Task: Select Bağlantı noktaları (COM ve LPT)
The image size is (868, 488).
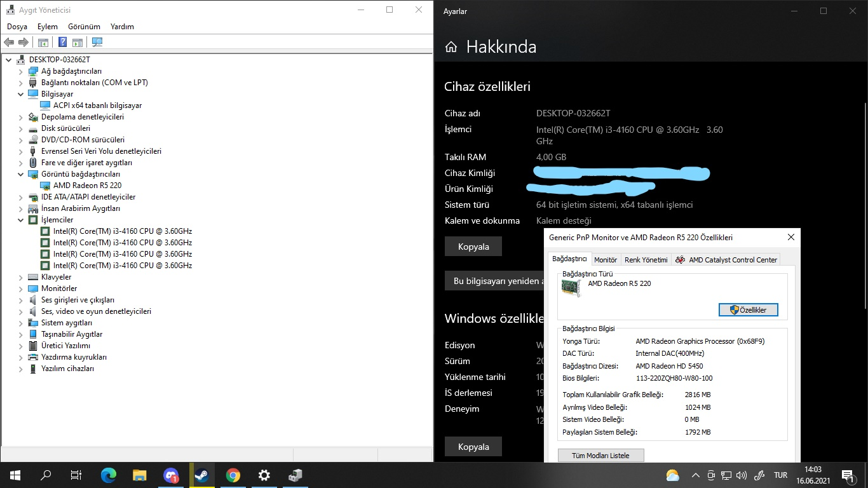Action: pyautogui.click(x=95, y=83)
